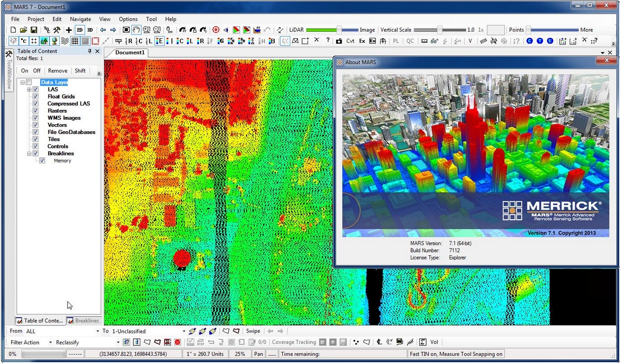This screenshot has width=620, height=364.
Task: Open the To 1-Unclassified dropdown
Action: click(x=148, y=331)
